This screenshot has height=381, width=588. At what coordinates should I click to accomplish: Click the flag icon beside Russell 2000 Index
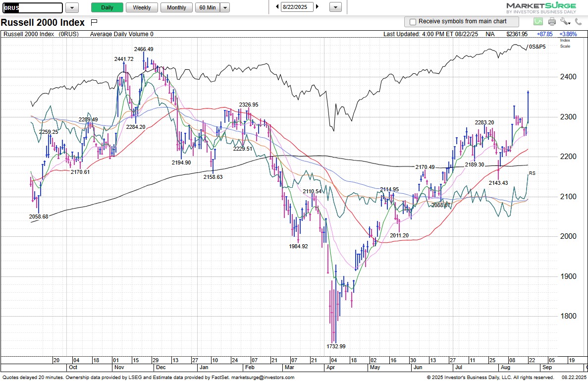pos(94,22)
